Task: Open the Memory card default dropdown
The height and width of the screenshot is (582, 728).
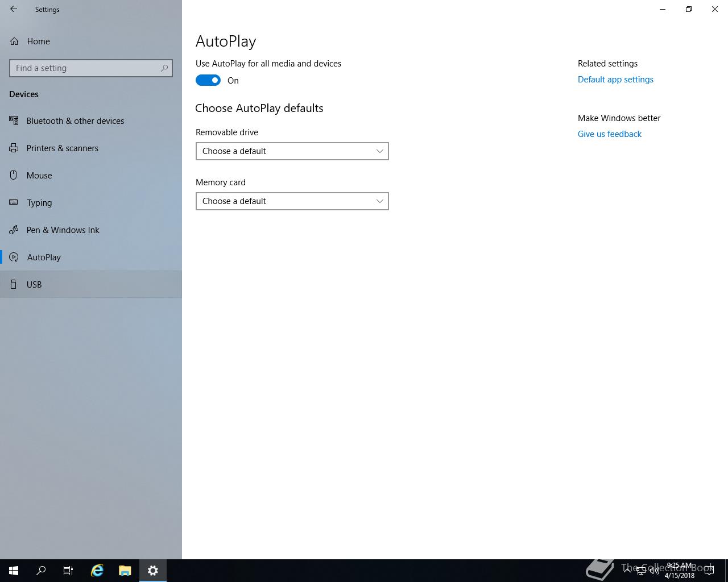Action: point(292,201)
